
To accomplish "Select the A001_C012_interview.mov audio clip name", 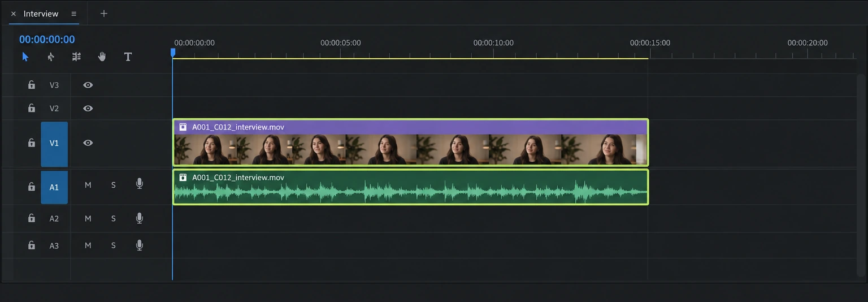I will pyautogui.click(x=238, y=178).
